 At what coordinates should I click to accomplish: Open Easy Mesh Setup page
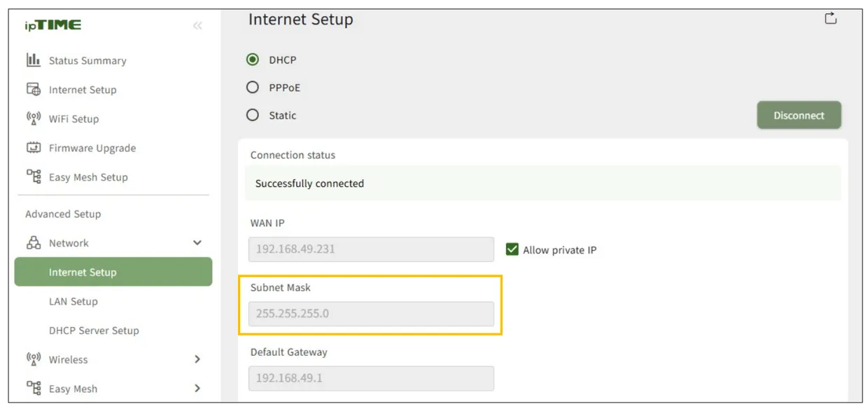point(88,178)
